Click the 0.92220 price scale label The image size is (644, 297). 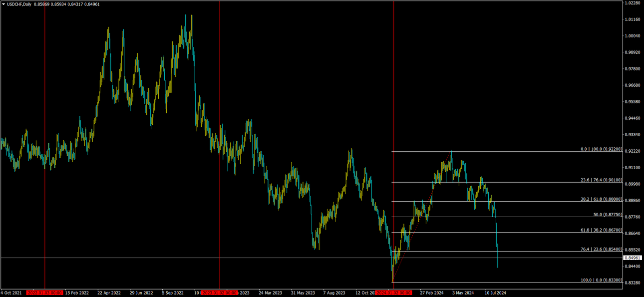coord(633,151)
